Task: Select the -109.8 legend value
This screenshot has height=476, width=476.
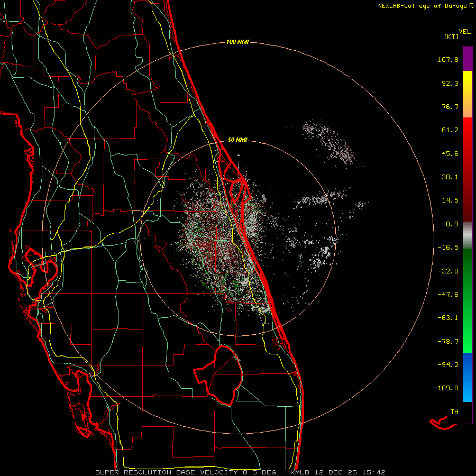Action: pyautogui.click(x=446, y=388)
